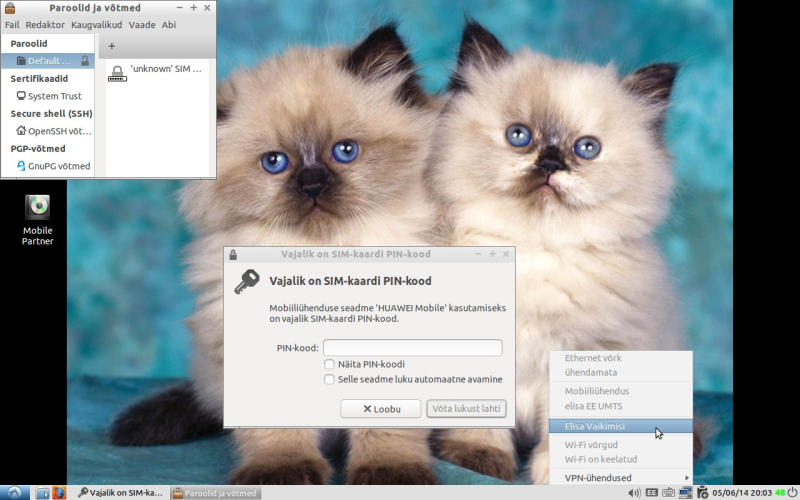Select the 'unknown' SIM password entry icon
The image size is (800, 500).
117,73
